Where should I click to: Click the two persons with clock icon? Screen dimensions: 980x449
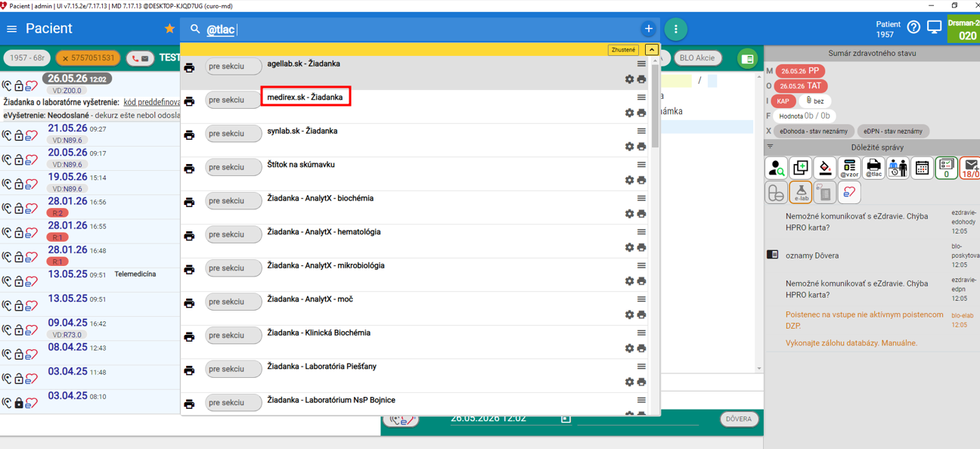(898, 168)
